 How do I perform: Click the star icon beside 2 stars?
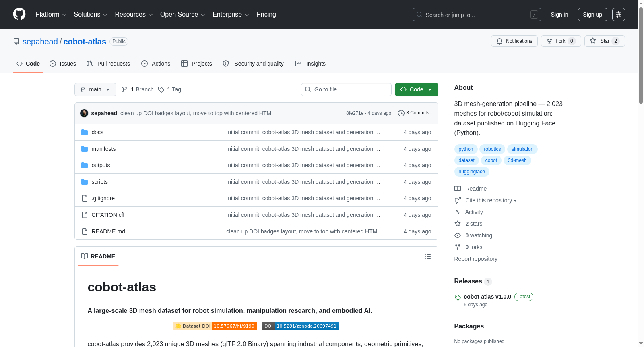coord(458,224)
